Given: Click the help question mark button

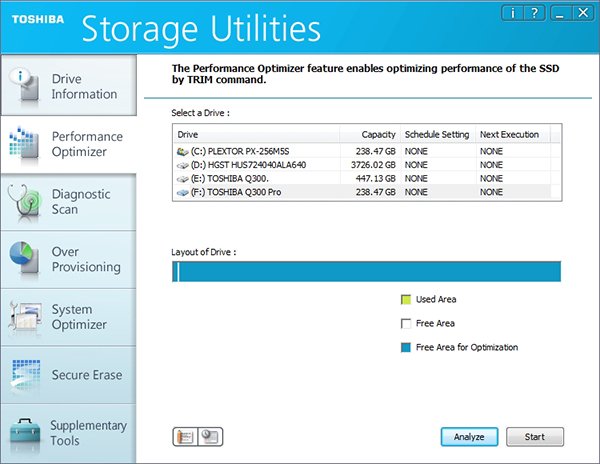Looking at the screenshot, I should 534,13.
